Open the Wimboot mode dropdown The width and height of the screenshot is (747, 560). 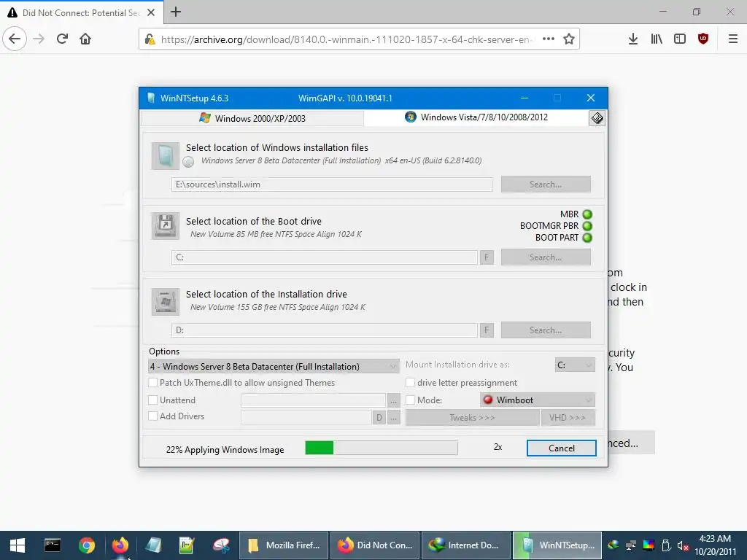pos(538,400)
